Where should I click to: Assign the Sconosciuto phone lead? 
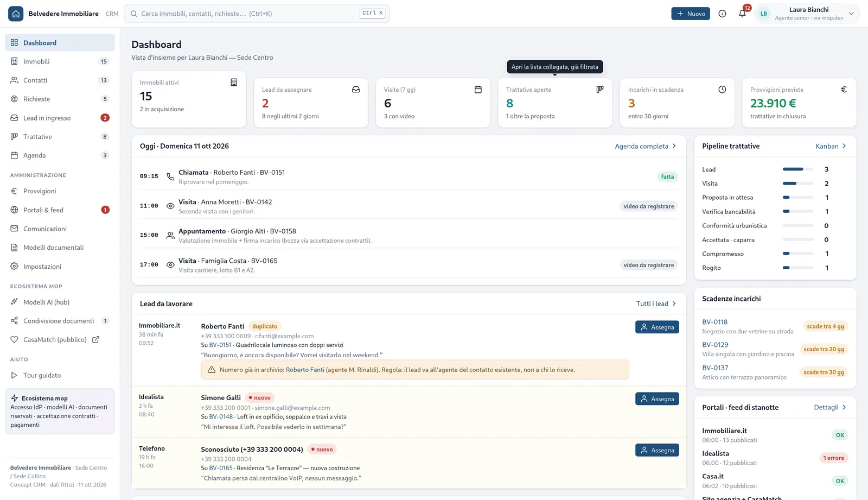pos(657,451)
